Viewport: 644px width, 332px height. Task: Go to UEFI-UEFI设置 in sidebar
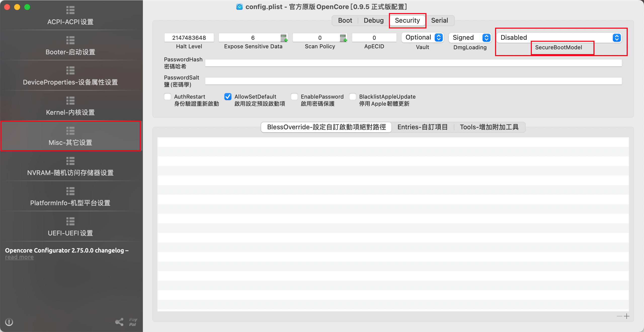pos(70,233)
